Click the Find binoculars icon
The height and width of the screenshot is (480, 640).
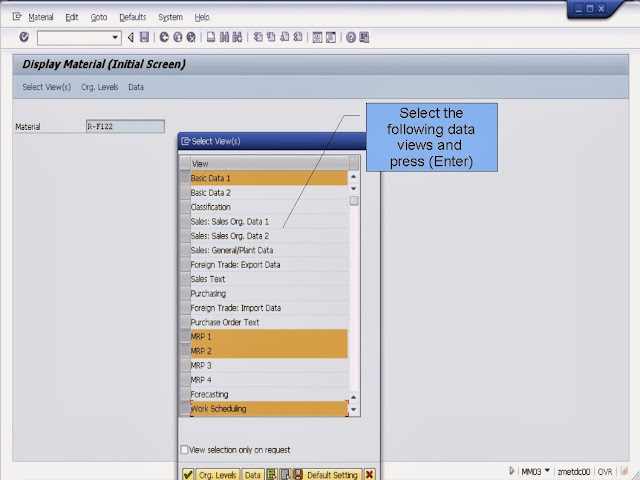(x=224, y=37)
